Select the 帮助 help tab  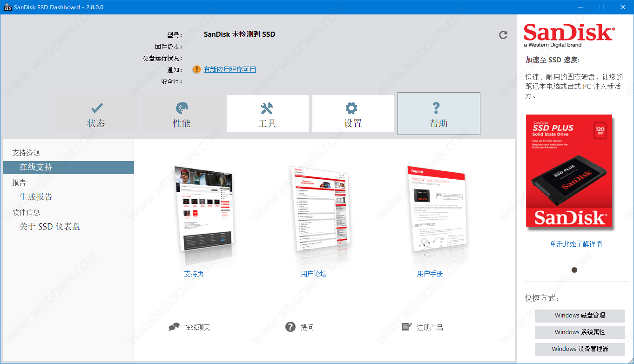coord(438,114)
